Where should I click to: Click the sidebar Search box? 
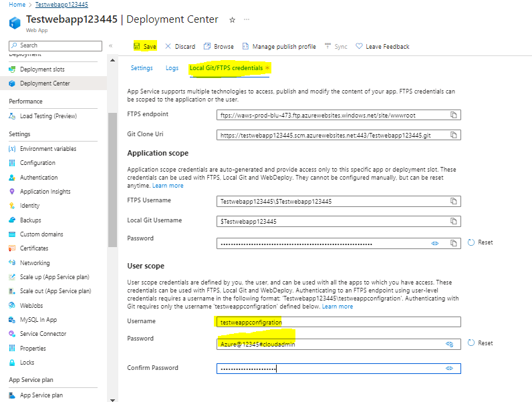click(55, 46)
